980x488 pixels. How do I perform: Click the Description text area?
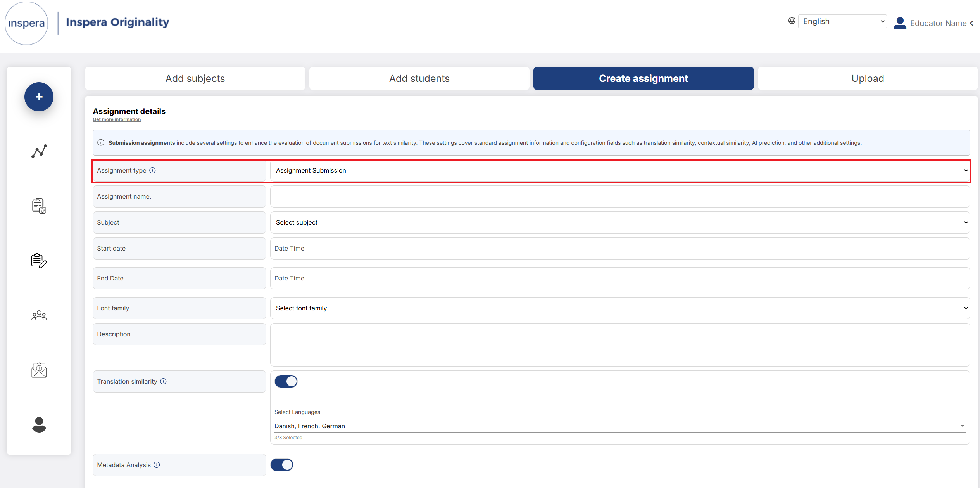click(x=620, y=345)
